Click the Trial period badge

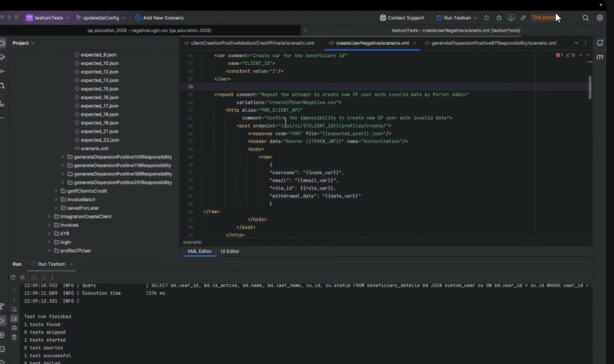tap(544, 17)
